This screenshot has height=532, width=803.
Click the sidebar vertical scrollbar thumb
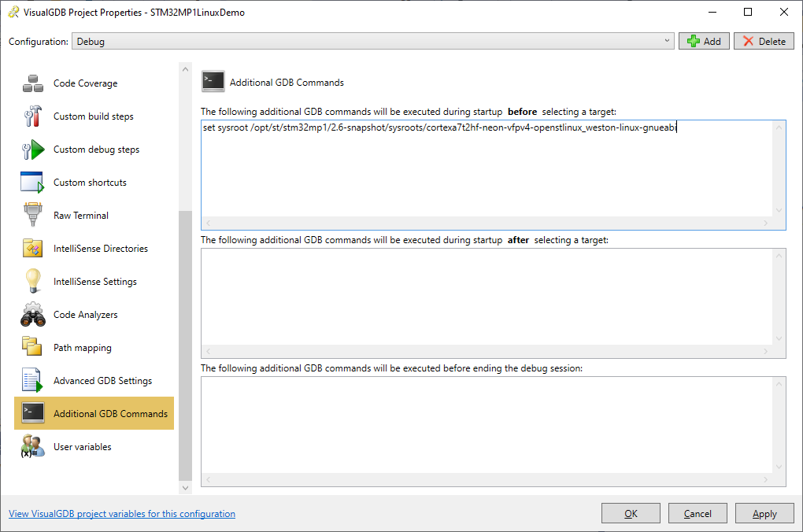(x=185, y=345)
